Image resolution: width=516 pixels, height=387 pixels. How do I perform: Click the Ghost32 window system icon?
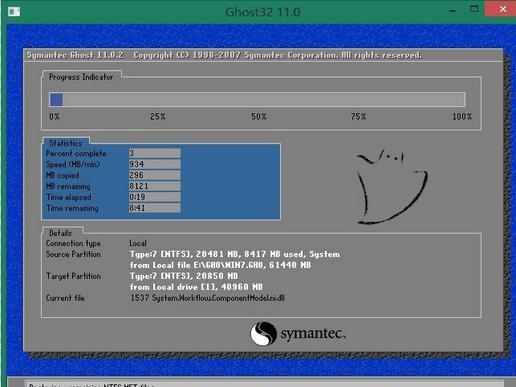[14, 12]
